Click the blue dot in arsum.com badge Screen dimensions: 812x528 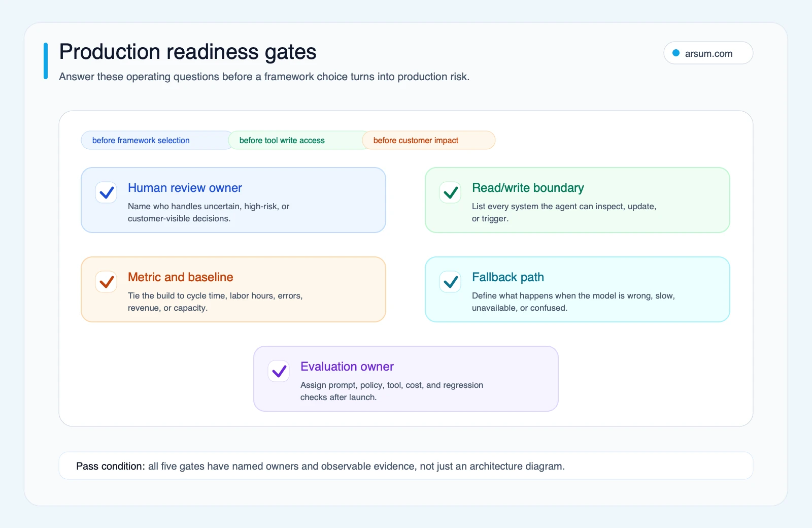pos(676,53)
